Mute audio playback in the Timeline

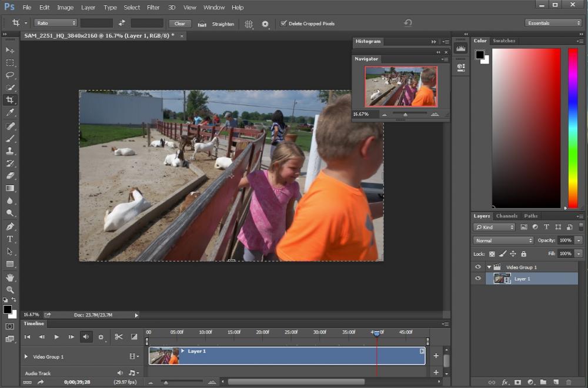click(86, 337)
